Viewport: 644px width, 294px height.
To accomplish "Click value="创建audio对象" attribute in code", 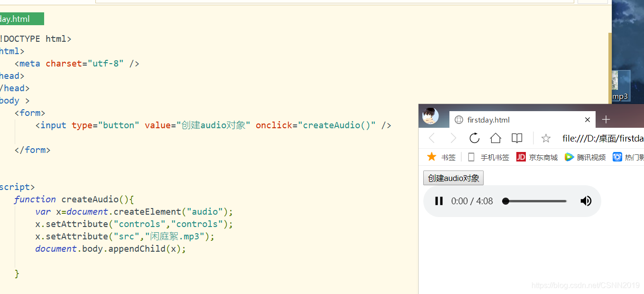I will pos(197,125).
